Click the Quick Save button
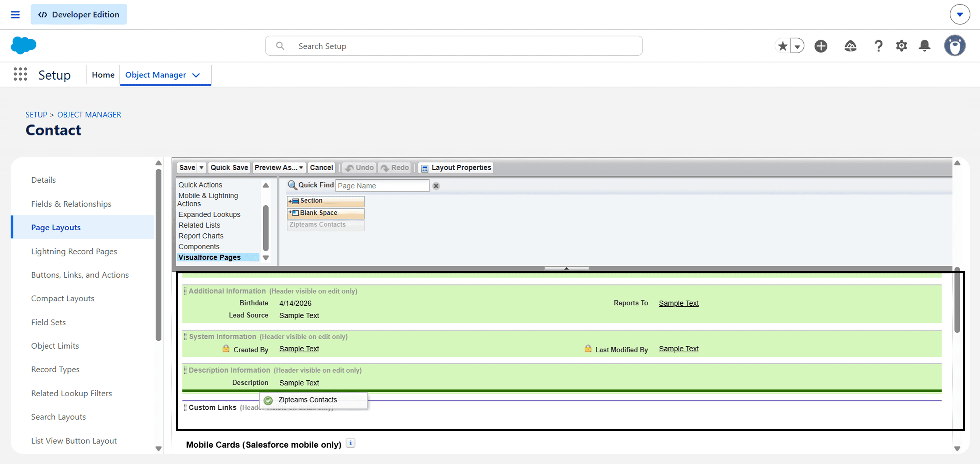 pos(229,167)
